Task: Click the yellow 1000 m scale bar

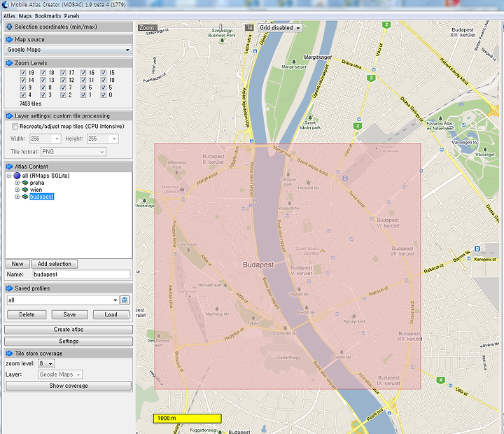Action: (x=187, y=418)
